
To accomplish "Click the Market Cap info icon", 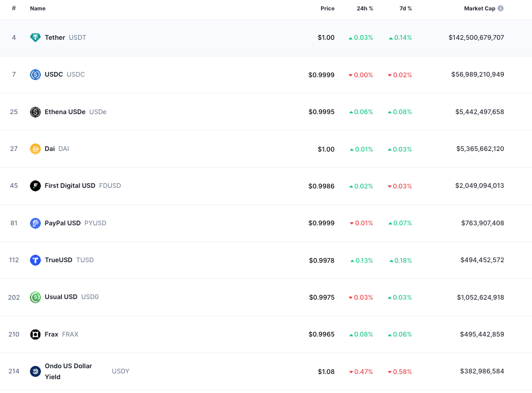I will tap(500, 9).
